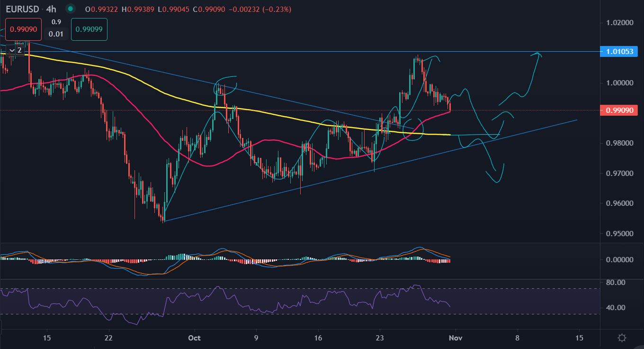
Task: Open chart settings gear icon
Action: click(622, 338)
